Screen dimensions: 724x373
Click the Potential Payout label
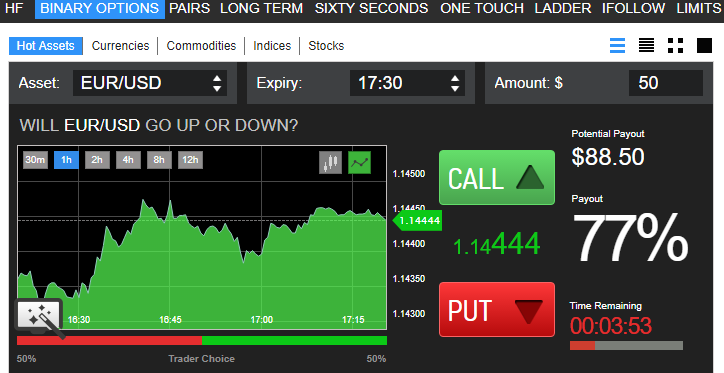coord(608,134)
